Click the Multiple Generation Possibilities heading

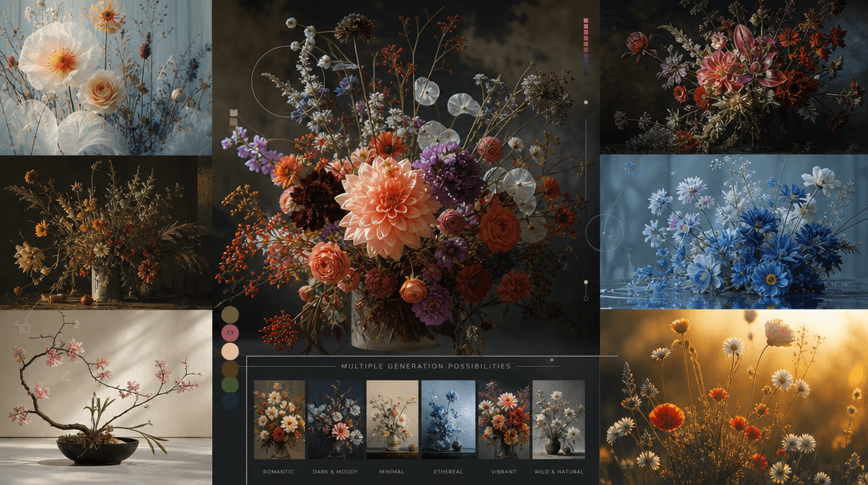pos(426,366)
